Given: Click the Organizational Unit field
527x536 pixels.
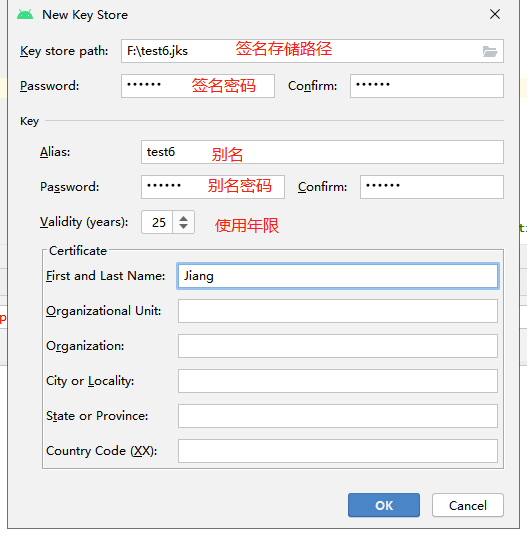Looking at the screenshot, I should [x=338, y=311].
